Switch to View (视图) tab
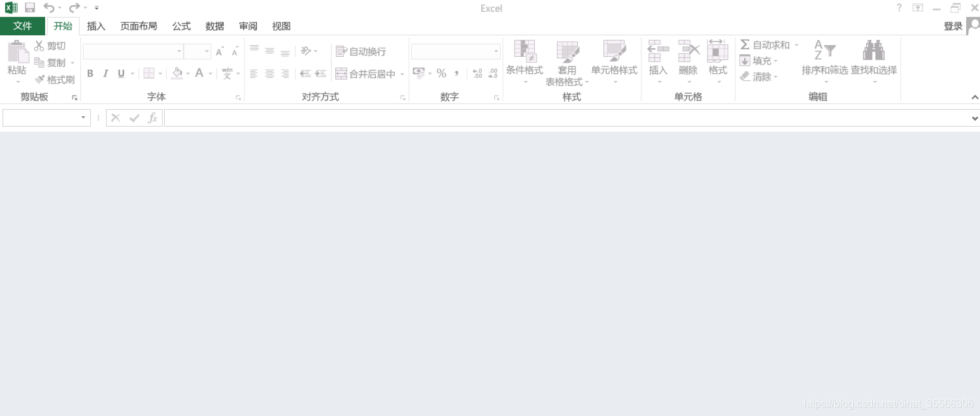Image resolution: width=980 pixels, height=416 pixels. click(x=281, y=26)
